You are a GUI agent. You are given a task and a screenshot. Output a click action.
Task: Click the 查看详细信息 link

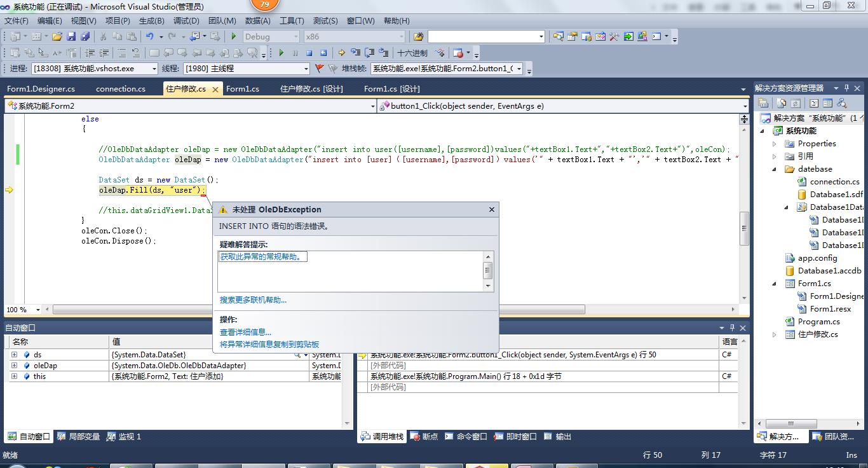pos(245,332)
